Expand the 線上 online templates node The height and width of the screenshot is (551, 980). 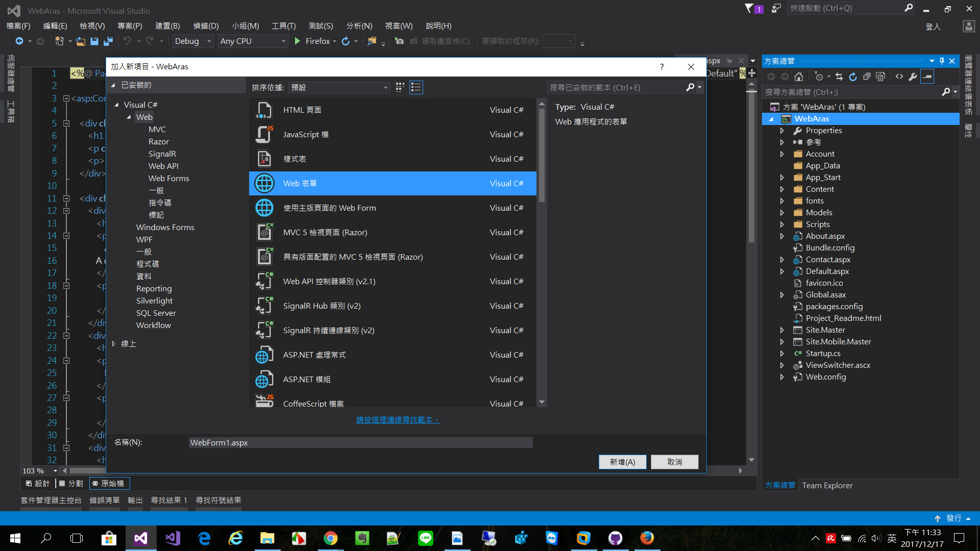pyautogui.click(x=114, y=344)
